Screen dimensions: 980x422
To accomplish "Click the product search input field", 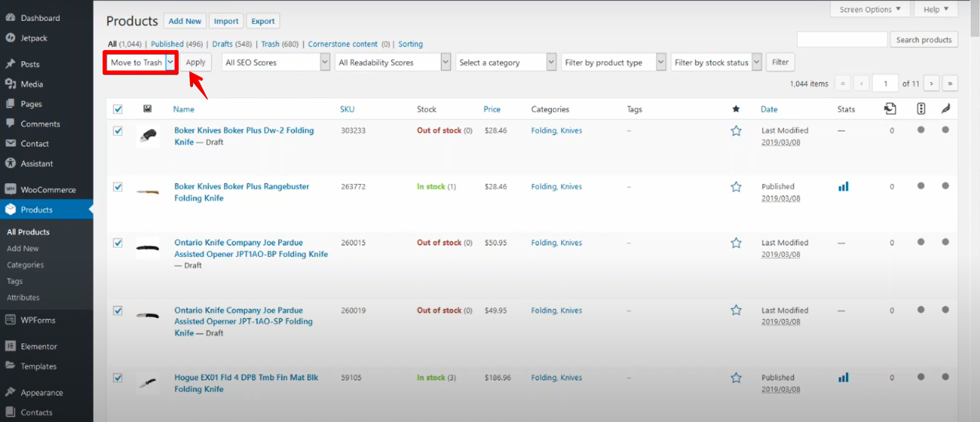I will (x=842, y=39).
